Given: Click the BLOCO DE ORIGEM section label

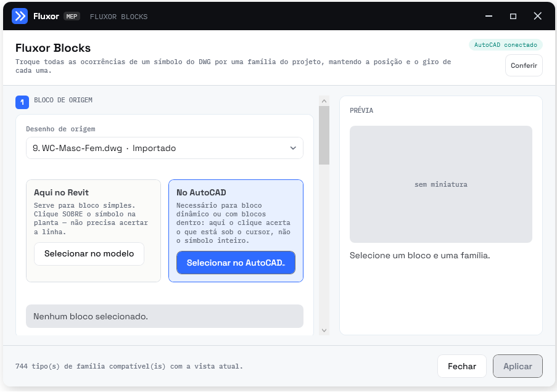Looking at the screenshot, I should point(64,100).
